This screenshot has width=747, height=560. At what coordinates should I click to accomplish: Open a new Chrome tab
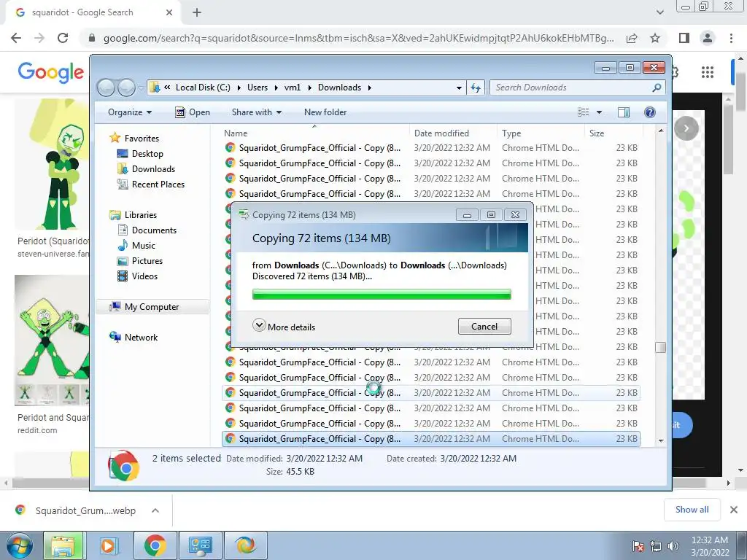tap(197, 12)
